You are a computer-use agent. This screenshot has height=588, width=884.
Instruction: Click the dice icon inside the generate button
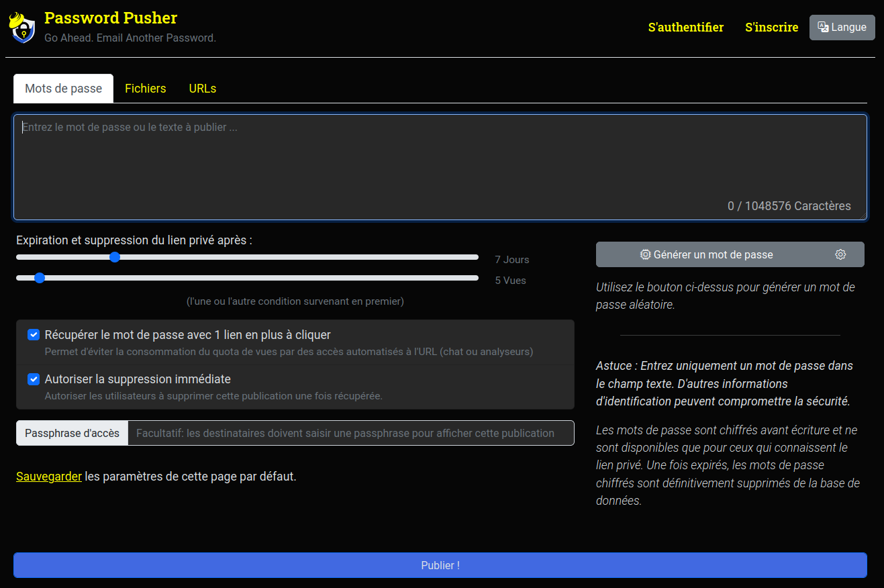coord(646,254)
